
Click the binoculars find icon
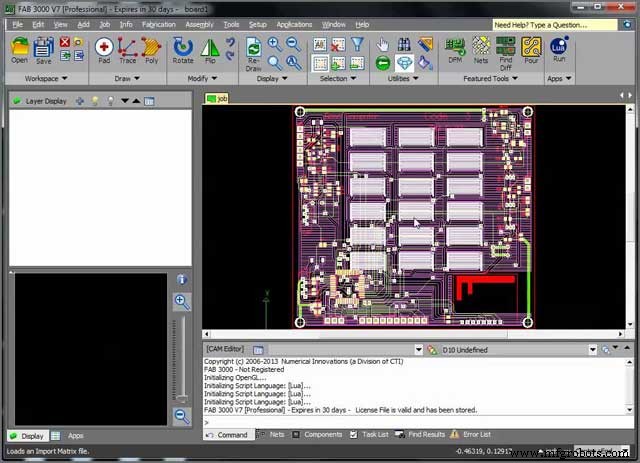point(404,44)
